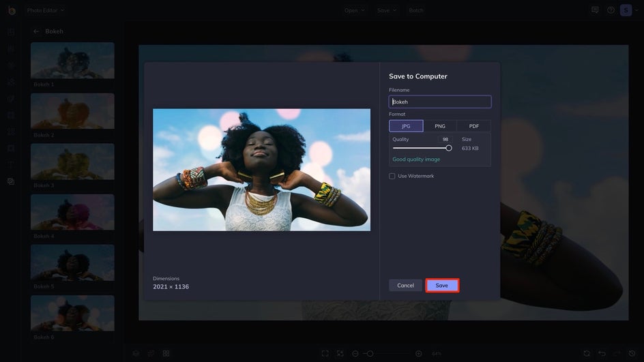
Task: Open the history clock icon
Action: 632,353
